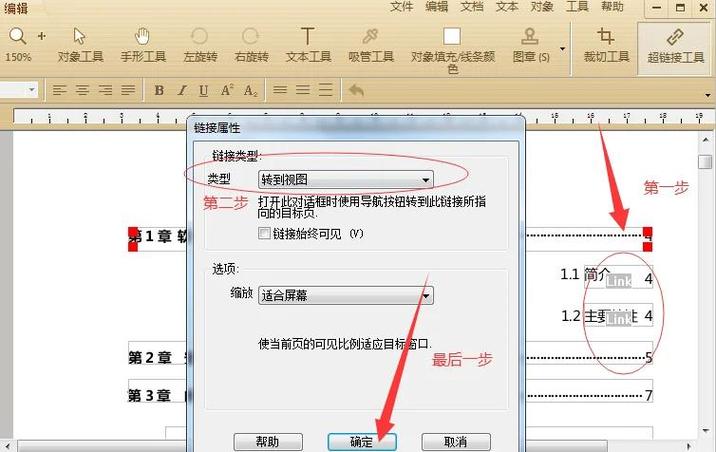Image resolution: width=716 pixels, height=452 pixels.
Task: Align text left
Action: pyautogui.click(x=59, y=90)
